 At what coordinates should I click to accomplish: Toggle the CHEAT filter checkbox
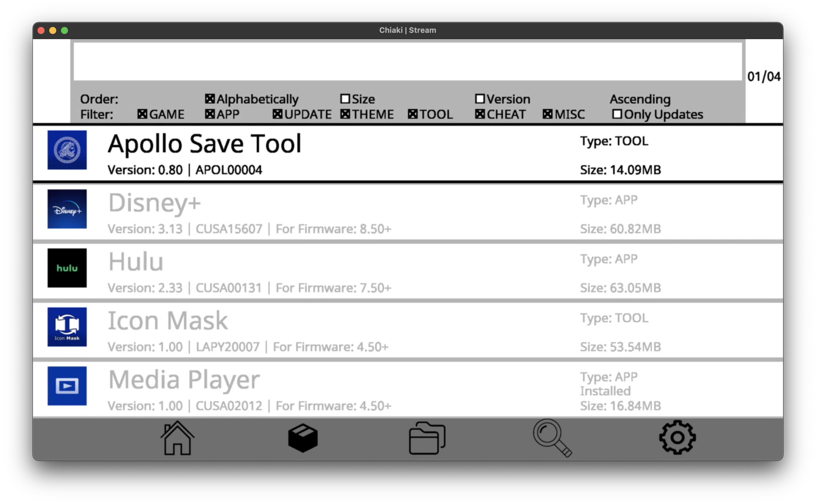tap(480, 114)
